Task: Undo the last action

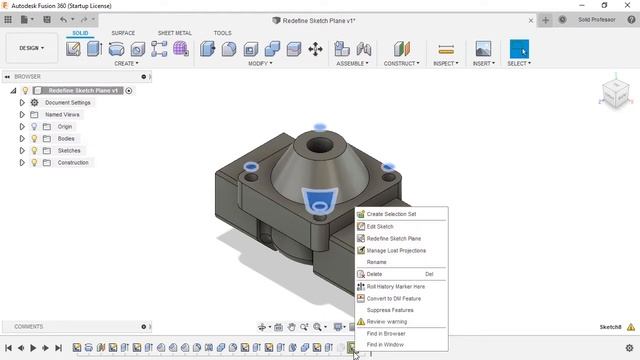Action: point(63,20)
